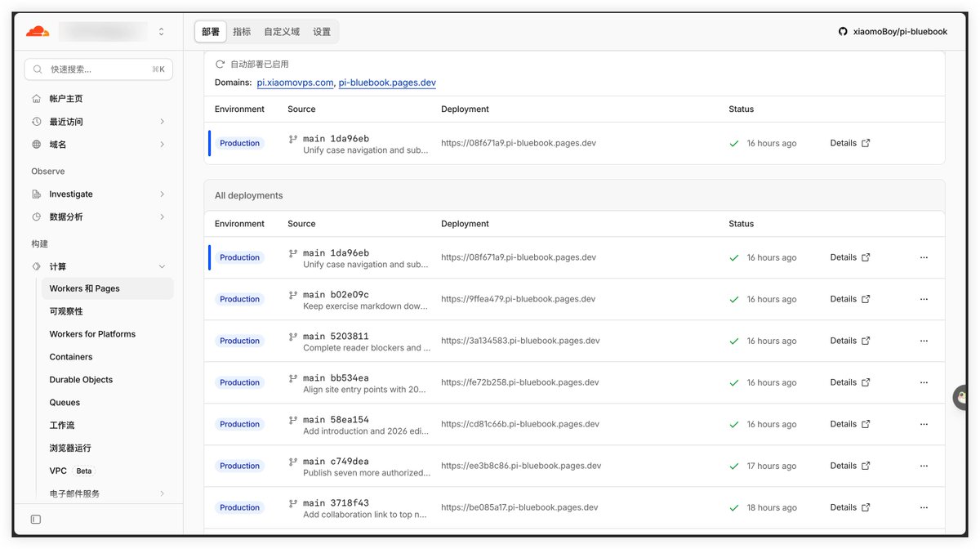This screenshot has height=549, width=980.
Task: Open three-dot menu for commit bb534ea
Action: tap(924, 382)
